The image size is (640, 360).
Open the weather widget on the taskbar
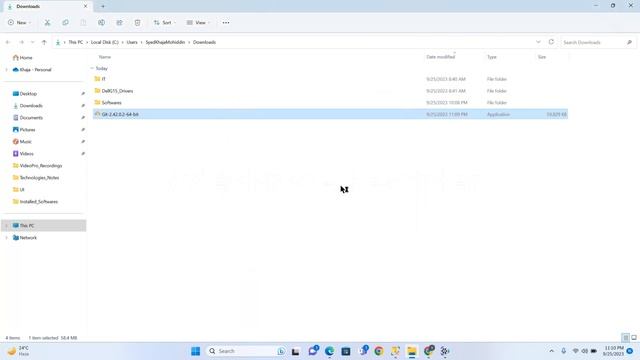coord(18,351)
